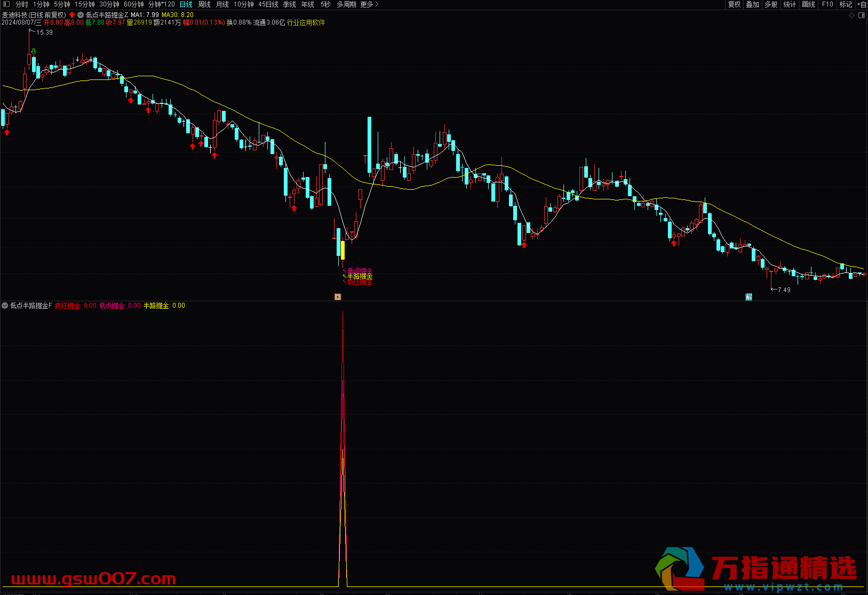
Task: Click the 半路掘金 signal label on chart
Action: pos(360,276)
